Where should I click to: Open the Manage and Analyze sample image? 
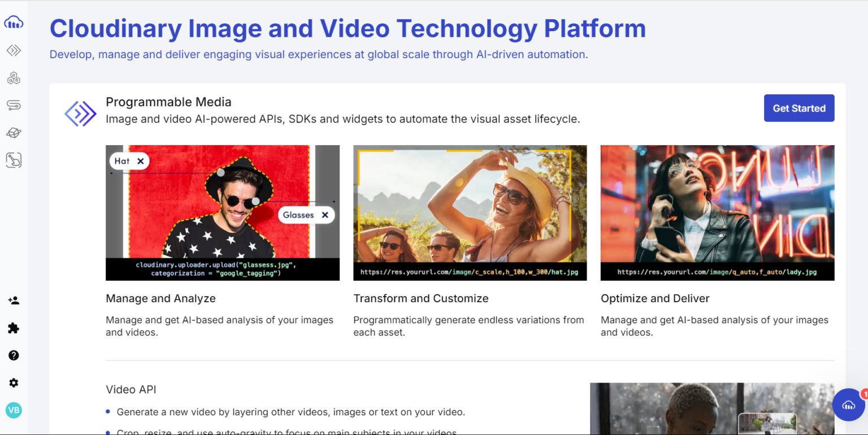click(x=223, y=212)
